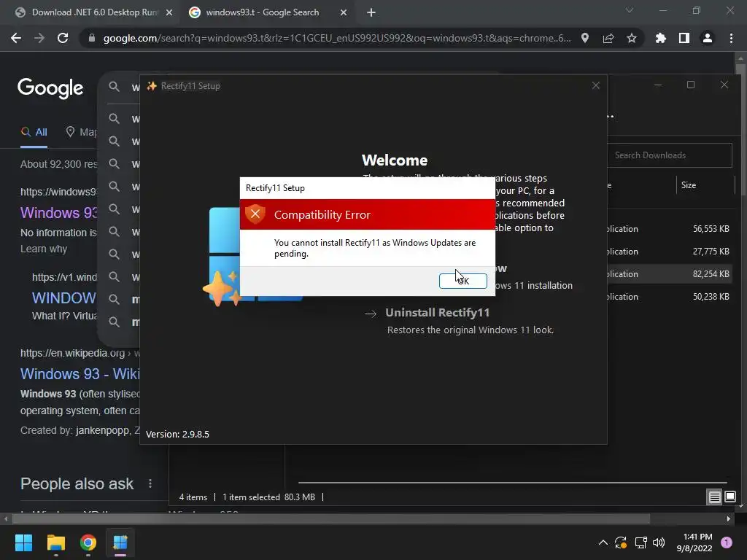Close the windows93.t Google Search tab
The height and width of the screenshot is (560, 747).
344,12
